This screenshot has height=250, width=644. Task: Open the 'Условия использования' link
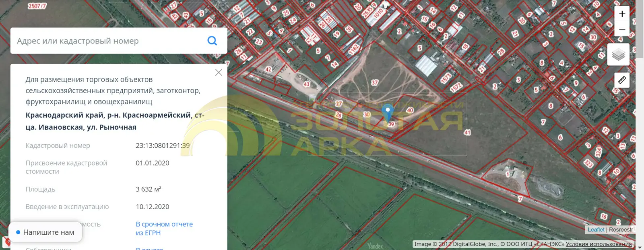coord(599,244)
